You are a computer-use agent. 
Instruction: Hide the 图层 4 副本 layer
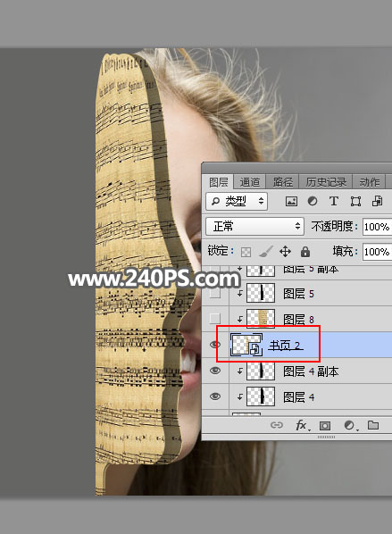(x=215, y=371)
